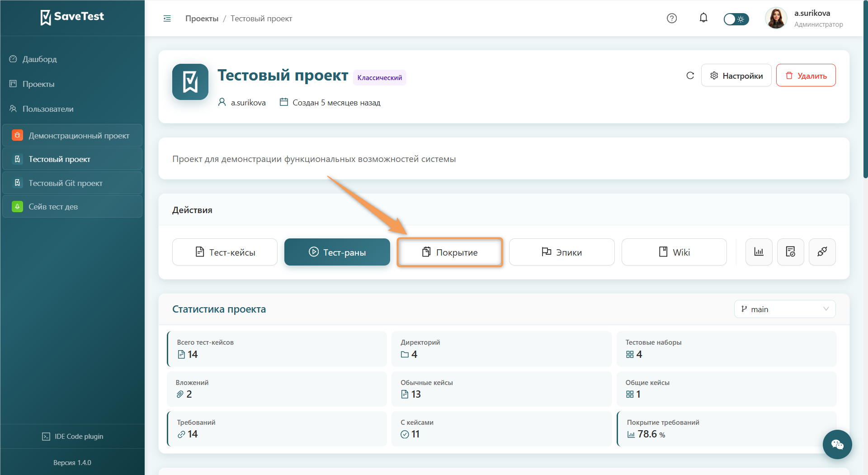This screenshot has width=868, height=475.
Task: Open the Покрытие action
Action: 449,252
